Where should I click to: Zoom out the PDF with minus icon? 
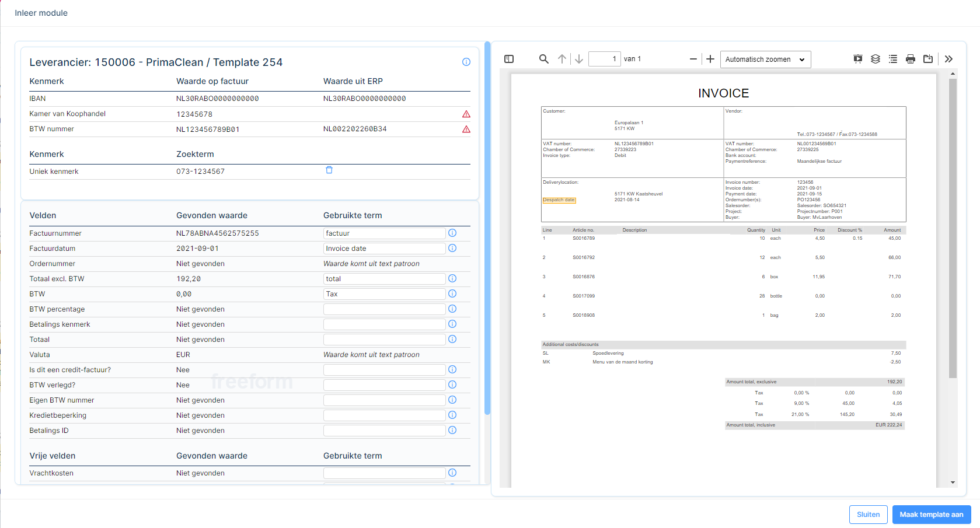tap(693, 59)
